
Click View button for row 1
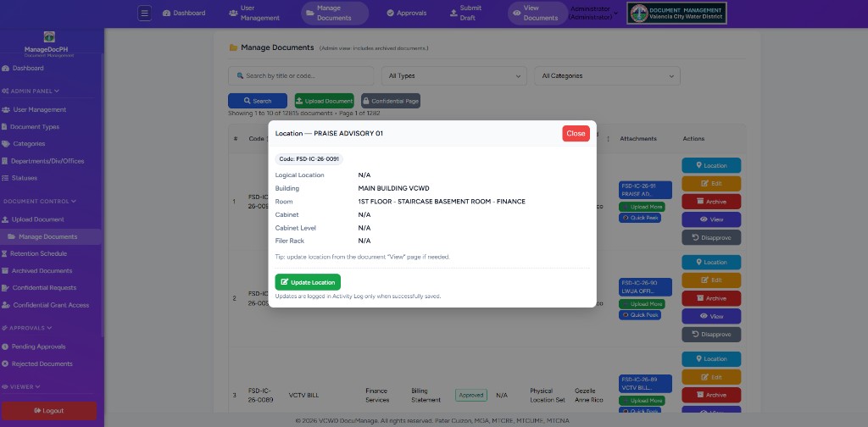pyautogui.click(x=711, y=219)
